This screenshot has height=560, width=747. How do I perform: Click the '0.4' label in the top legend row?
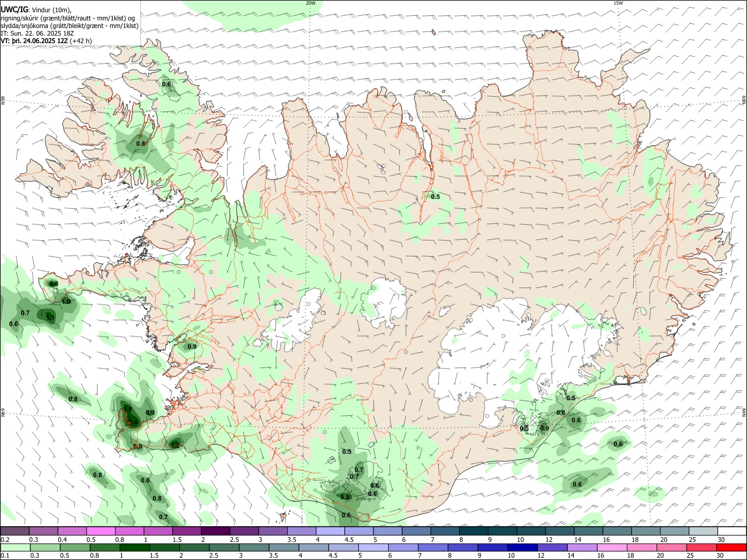click(x=62, y=540)
